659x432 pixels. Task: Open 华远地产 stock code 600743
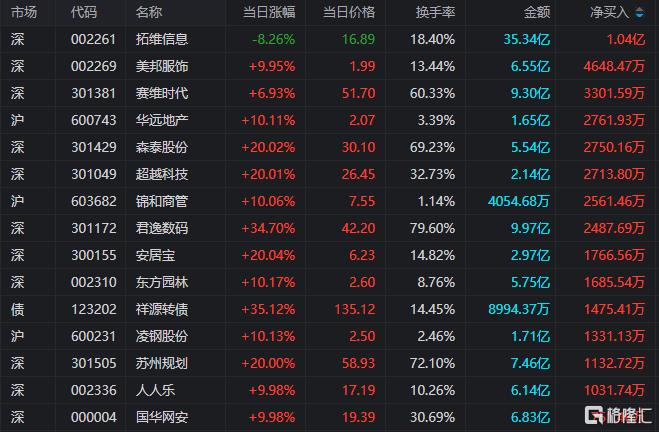pyautogui.click(x=93, y=121)
